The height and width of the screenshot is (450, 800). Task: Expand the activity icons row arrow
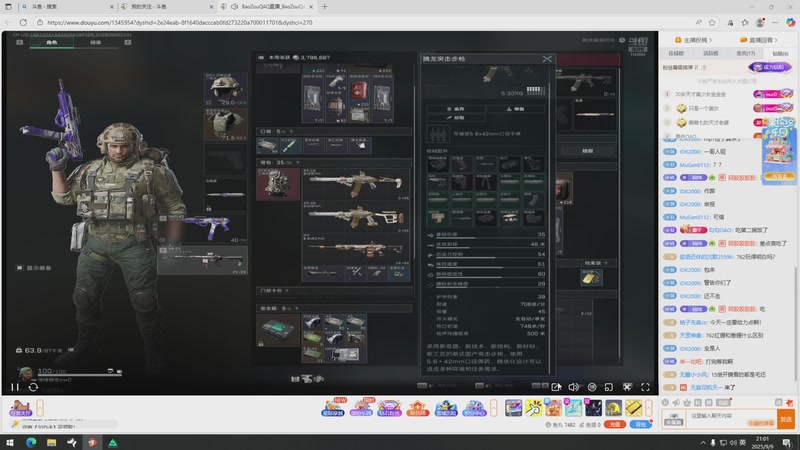[x=493, y=408]
